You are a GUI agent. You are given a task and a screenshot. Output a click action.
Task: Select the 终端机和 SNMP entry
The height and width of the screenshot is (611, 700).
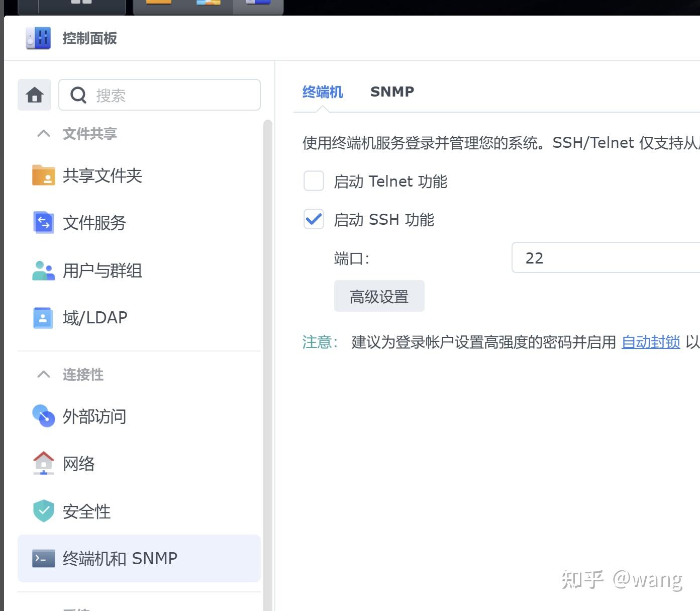(119, 558)
